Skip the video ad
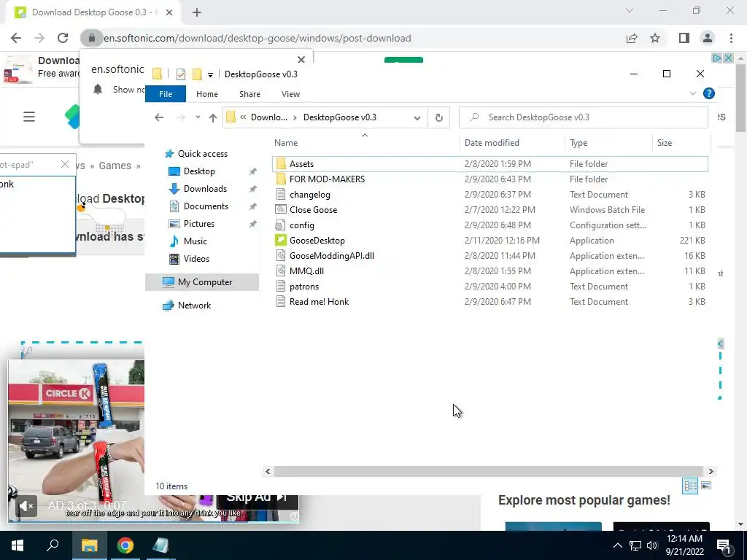747x560 pixels. 257,497
